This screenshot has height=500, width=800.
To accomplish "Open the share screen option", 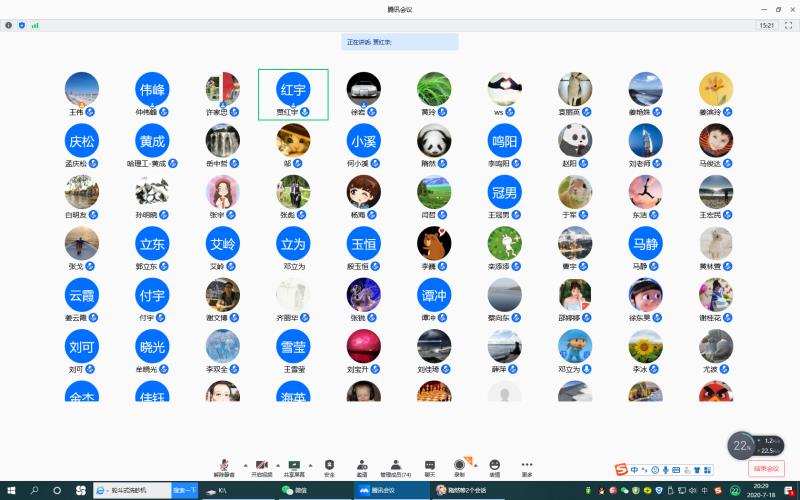I will point(294,466).
